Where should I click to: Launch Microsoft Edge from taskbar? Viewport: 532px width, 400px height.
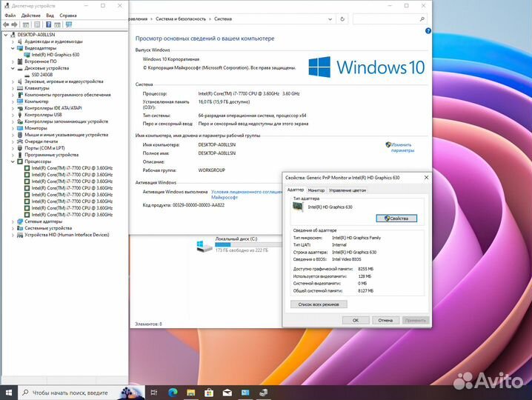click(x=173, y=393)
